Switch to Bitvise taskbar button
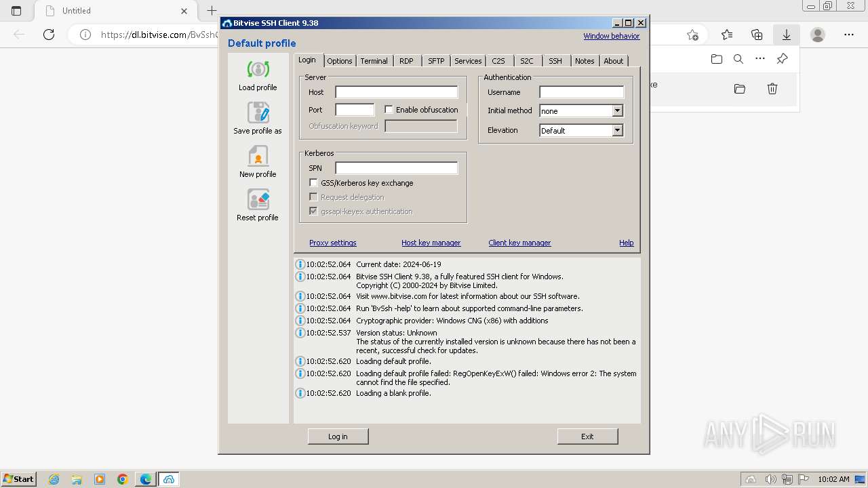The height and width of the screenshot is (488, 868). coord(169,479)
